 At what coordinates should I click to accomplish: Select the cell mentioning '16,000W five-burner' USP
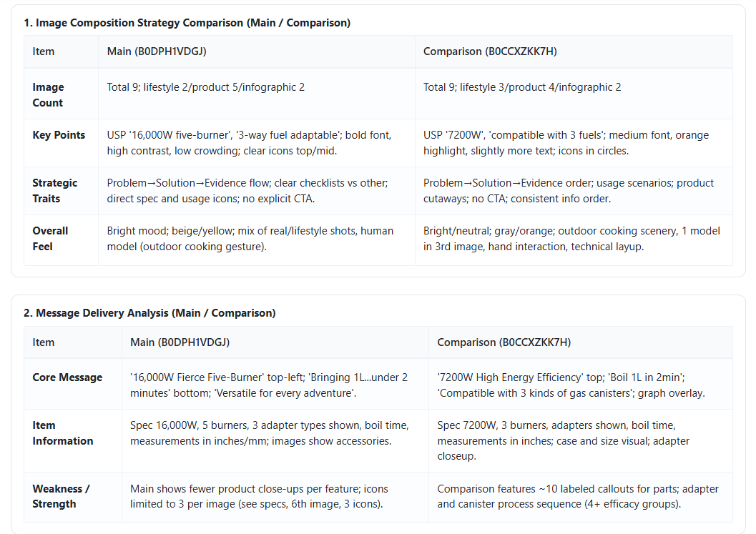249,143
